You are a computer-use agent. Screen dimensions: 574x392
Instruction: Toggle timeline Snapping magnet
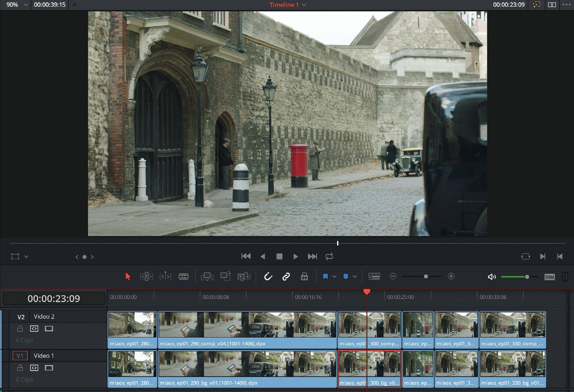coord(268,277)
